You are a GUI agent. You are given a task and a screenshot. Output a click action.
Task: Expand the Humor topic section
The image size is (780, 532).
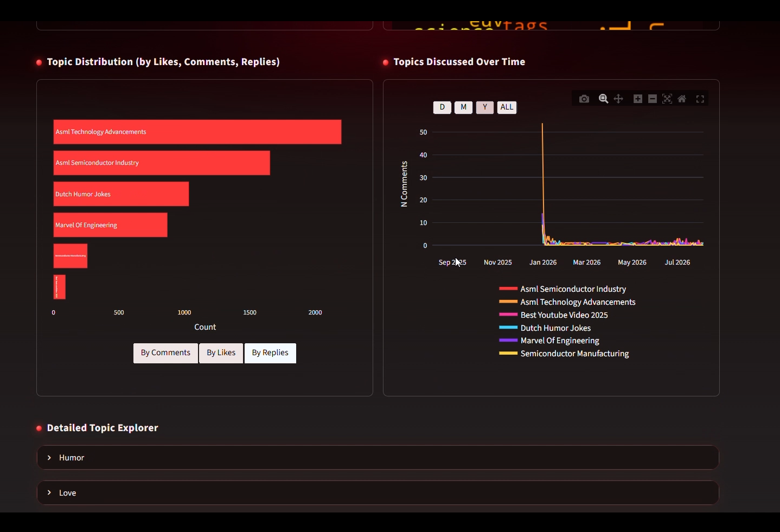click(378, 458)
